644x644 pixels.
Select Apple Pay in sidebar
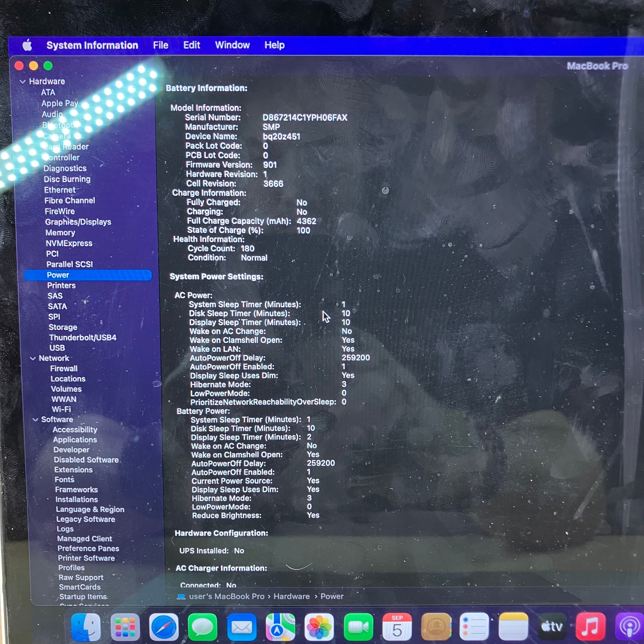click(60, 103)
